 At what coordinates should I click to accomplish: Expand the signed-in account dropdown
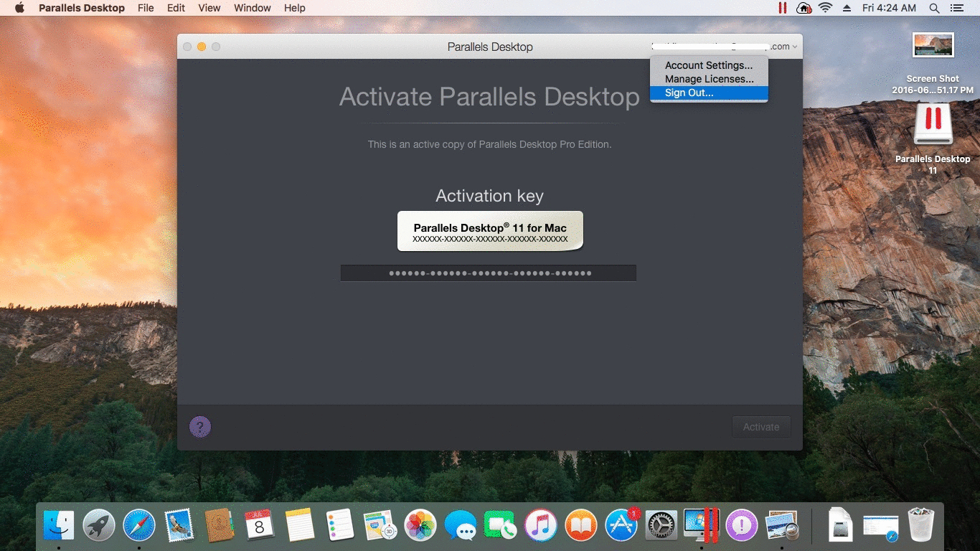point(725,46)
